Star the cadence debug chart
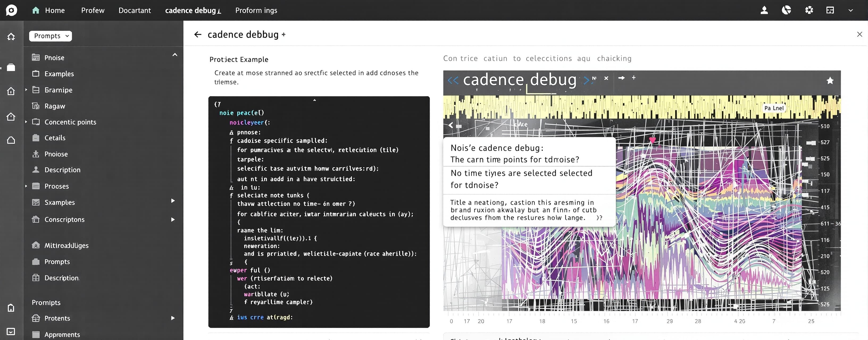The width and height of the screenshot is (868, 340). pyautogui.click(x=830, y=80)
